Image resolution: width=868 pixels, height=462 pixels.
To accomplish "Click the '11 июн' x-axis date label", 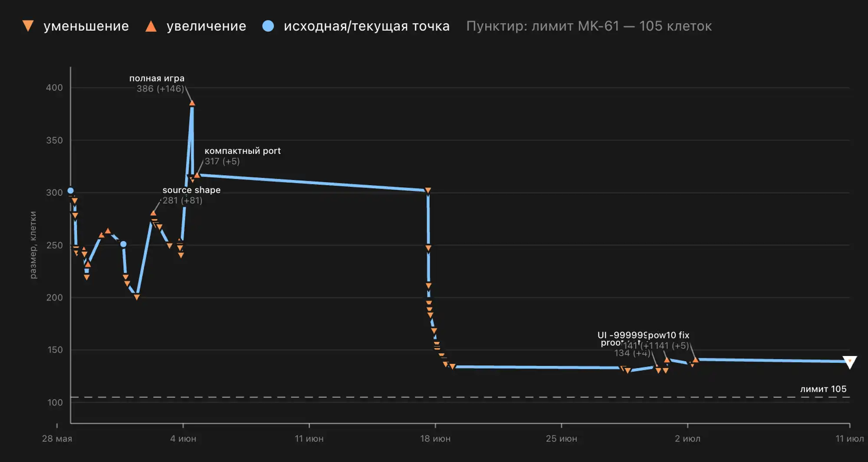I will (x=309, y=439).
